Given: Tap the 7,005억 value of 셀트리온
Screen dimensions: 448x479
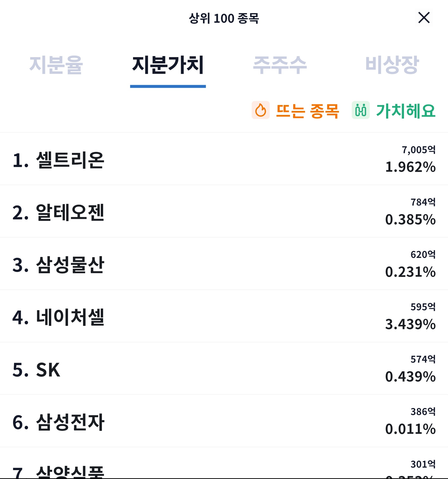Looking at the screenshot, I should [419, 150].
